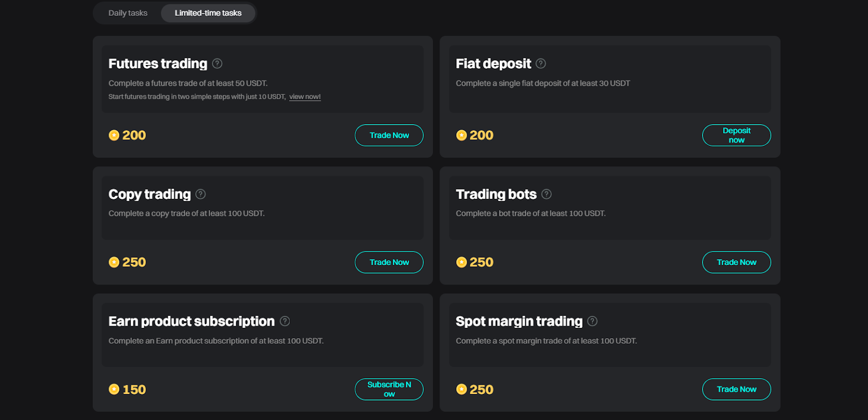The image size is (868, 420).
Task: Select the Limited-time tasks tab
Action: [x=208, y=13]
